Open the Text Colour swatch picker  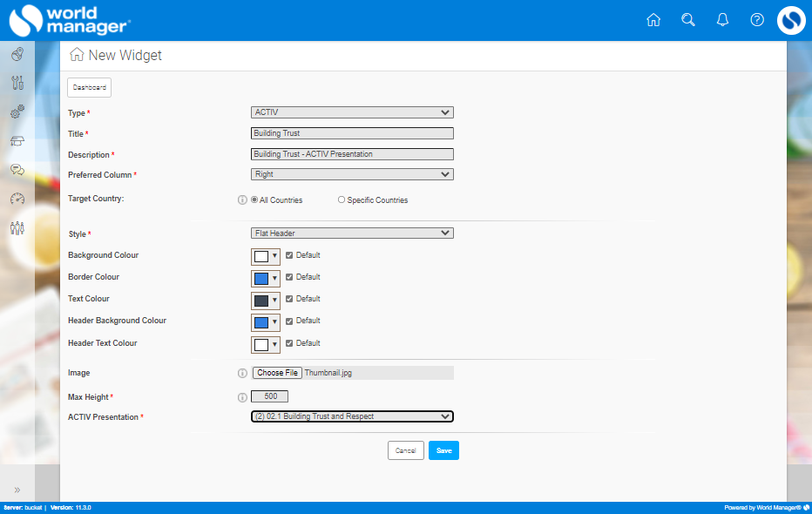point(265,300)
